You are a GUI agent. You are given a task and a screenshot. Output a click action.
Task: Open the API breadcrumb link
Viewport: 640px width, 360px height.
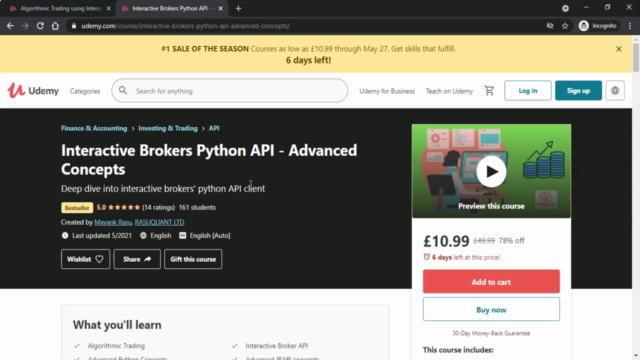(x=214, y=128)
